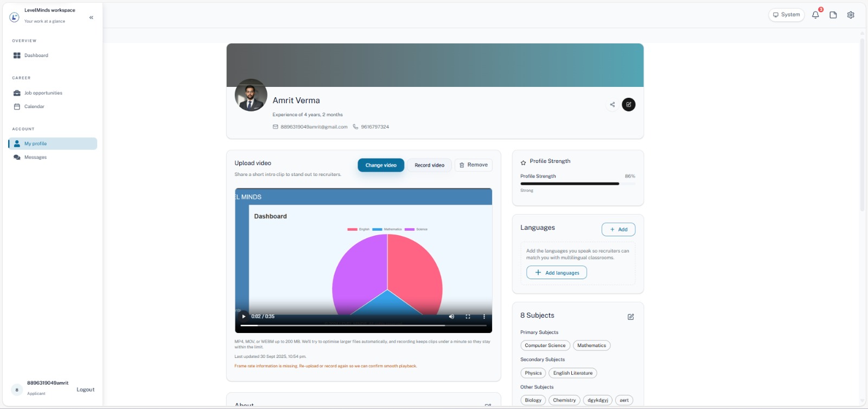Select the Computer Science subject chip
Viewport: 868px width, 409px height.
pos(545,345)
